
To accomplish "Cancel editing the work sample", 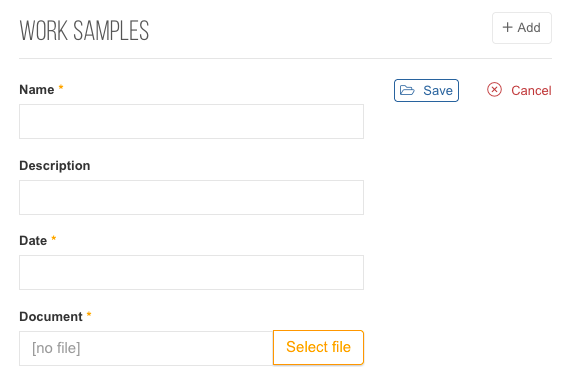I will (x=519, y=90).
